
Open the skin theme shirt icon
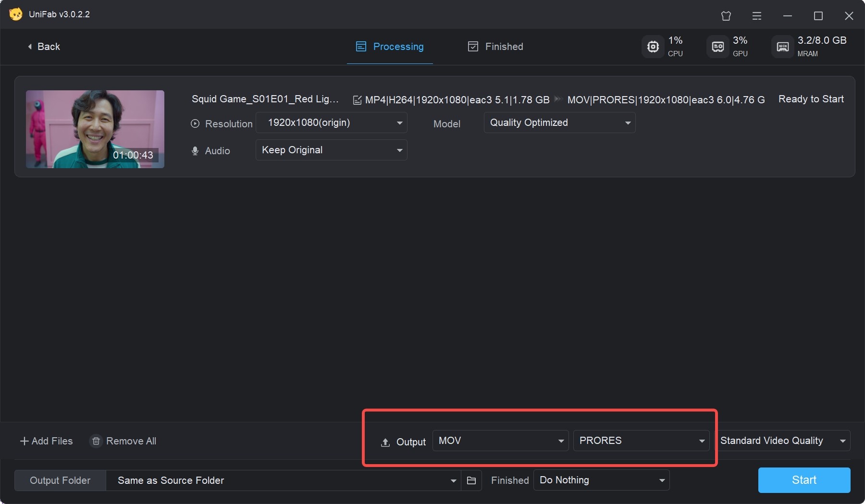point(726,16)
